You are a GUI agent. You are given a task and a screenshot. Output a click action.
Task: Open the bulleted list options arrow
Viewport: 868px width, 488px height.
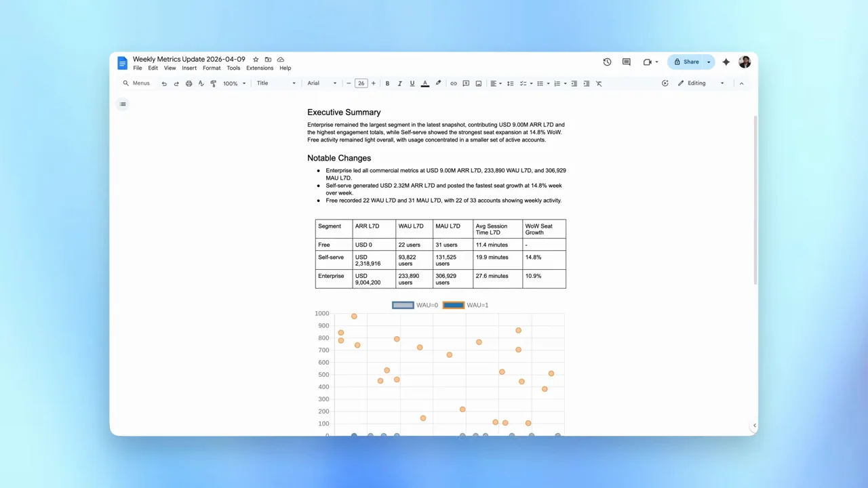(x=548, y=83)
